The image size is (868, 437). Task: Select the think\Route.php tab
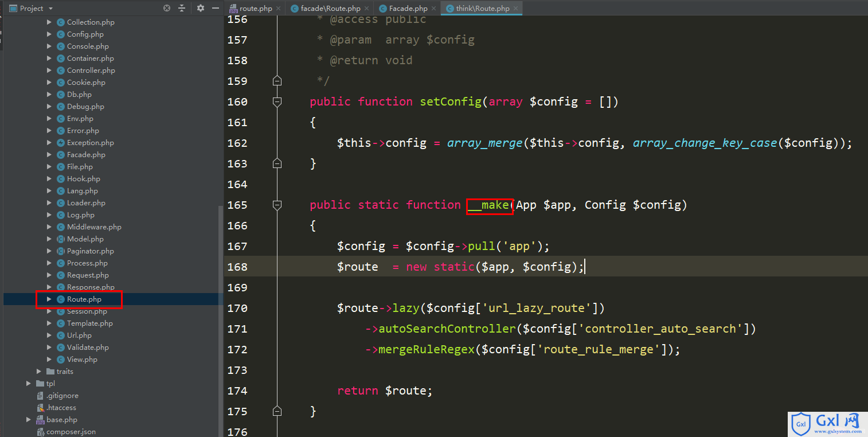click(x=483, y=8)
